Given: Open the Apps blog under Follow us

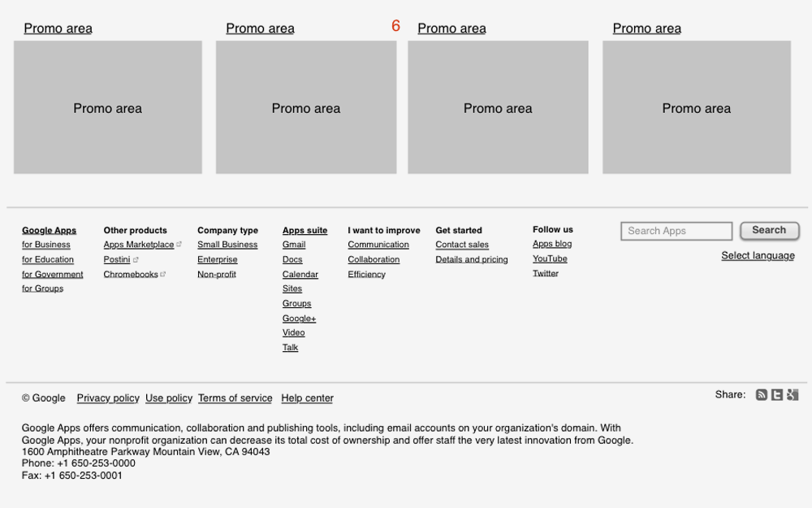Looking at the screenshot, I should [x=552, y=244].
